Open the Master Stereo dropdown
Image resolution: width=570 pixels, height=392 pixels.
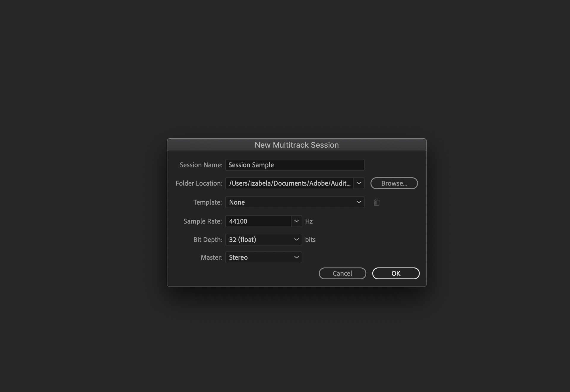coord(264,257)
